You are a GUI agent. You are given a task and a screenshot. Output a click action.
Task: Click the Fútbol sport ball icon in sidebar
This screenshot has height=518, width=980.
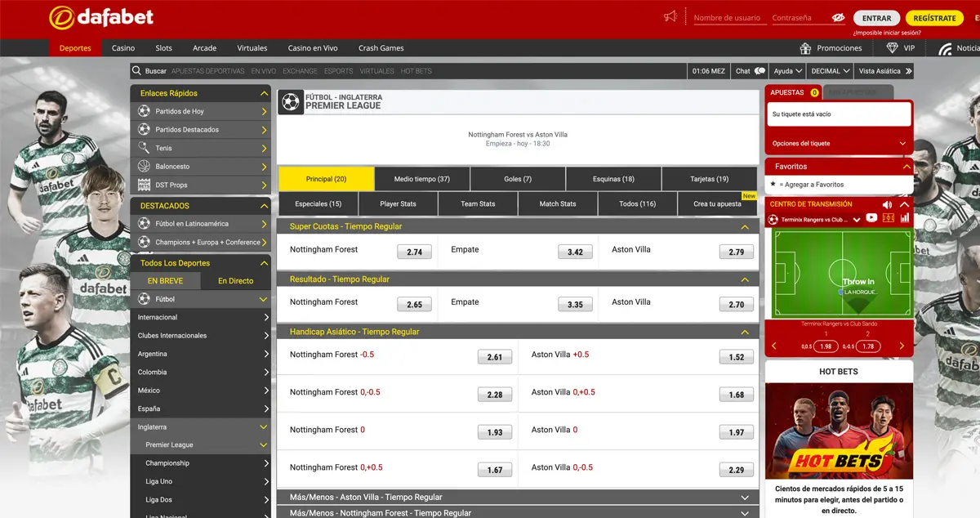point(145,299)
